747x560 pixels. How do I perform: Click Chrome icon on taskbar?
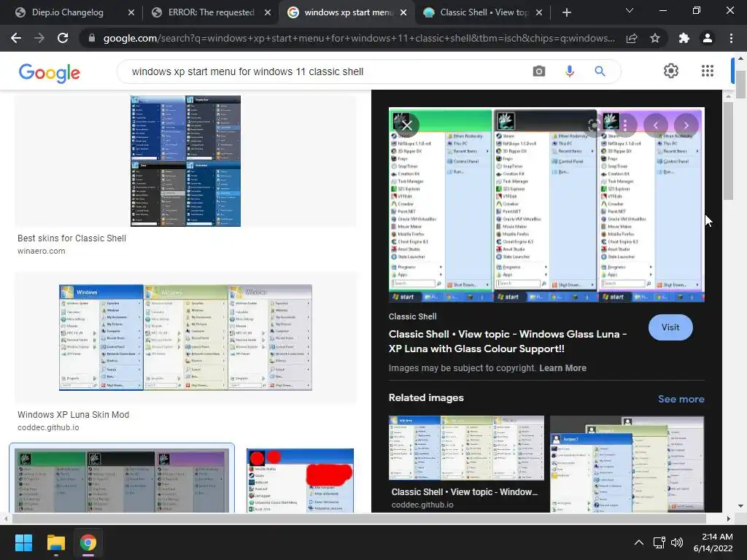click(88, 542)
